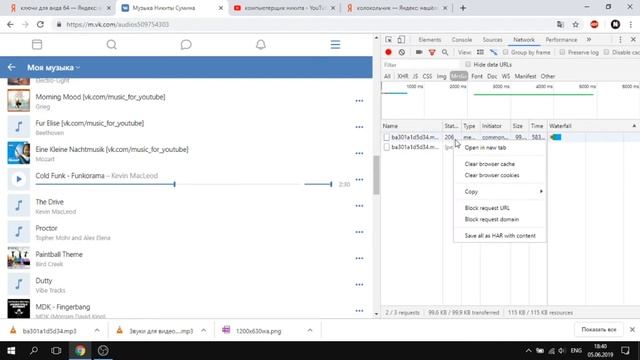Open VK hamburger menu icon
The height and width of the screenshot is (360, 640).
pyautogui.click(x=335, y=44)
